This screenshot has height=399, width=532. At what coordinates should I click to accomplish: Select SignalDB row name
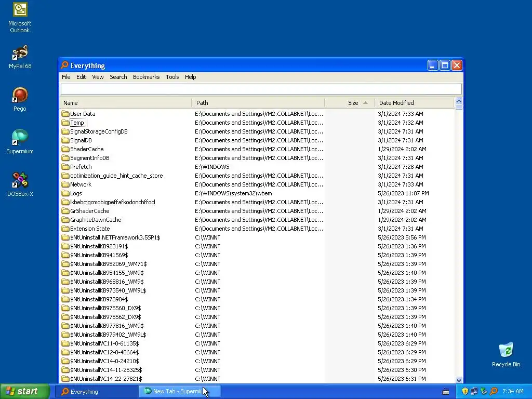(81, 140)
